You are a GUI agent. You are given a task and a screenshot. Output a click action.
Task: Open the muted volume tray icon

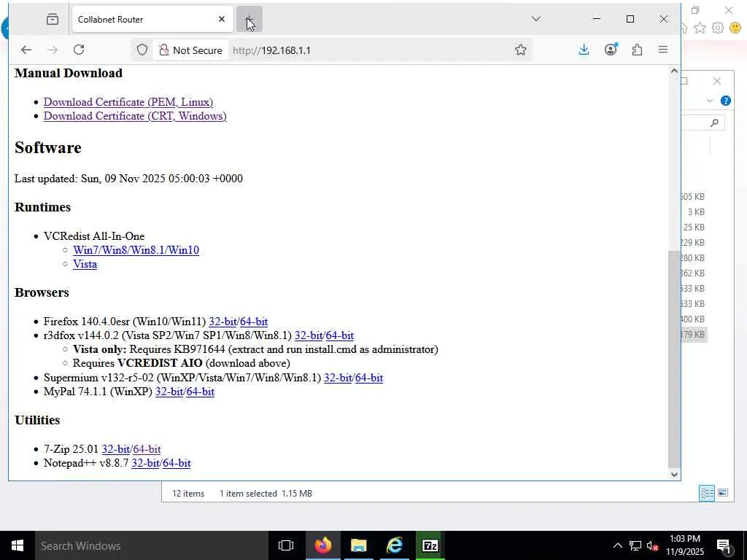653,545
